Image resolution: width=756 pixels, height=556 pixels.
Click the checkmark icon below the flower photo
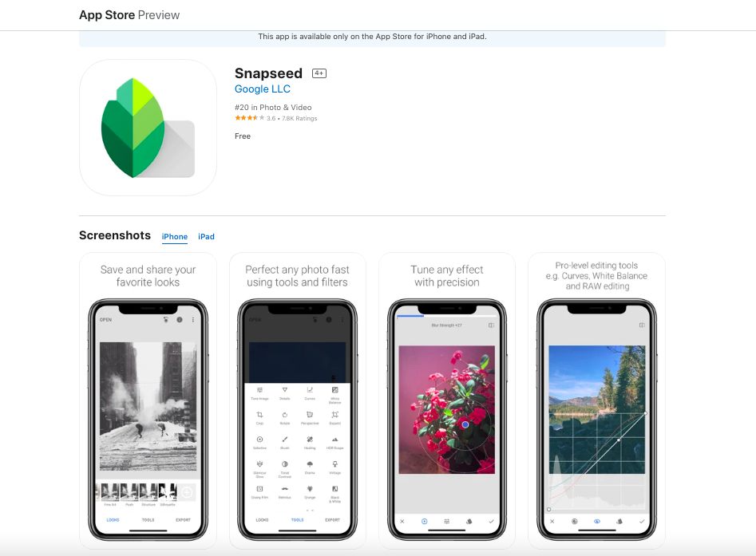491,522
